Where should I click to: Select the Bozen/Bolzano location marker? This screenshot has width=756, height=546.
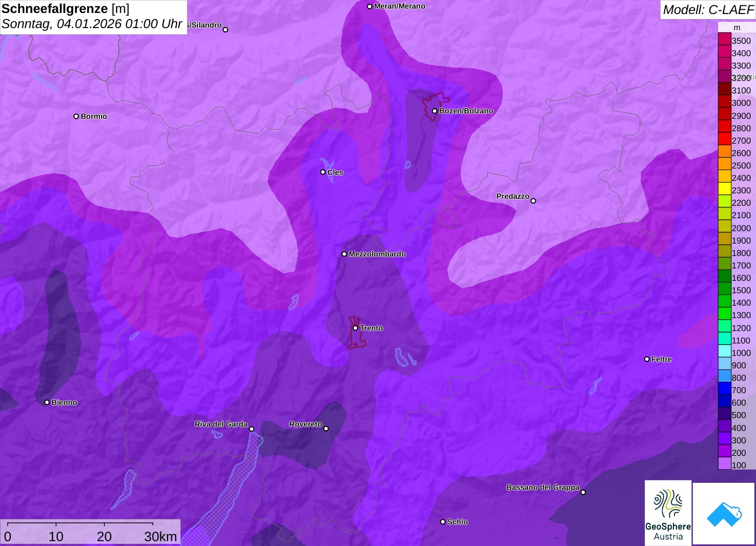pyautogui.click(x=434, y=111)
